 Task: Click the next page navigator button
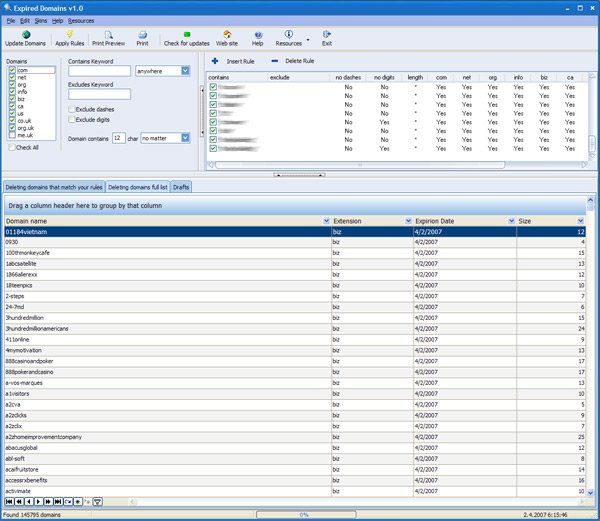point(48,501)
